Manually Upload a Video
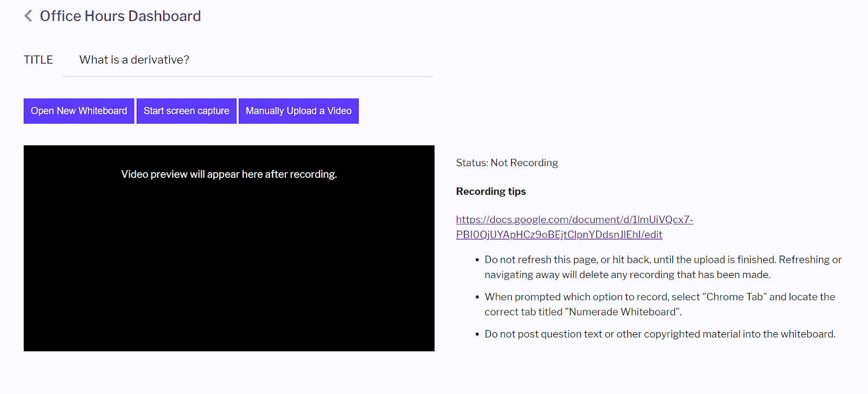This screenshot has height=394, width=868. (x=298, y=111)
